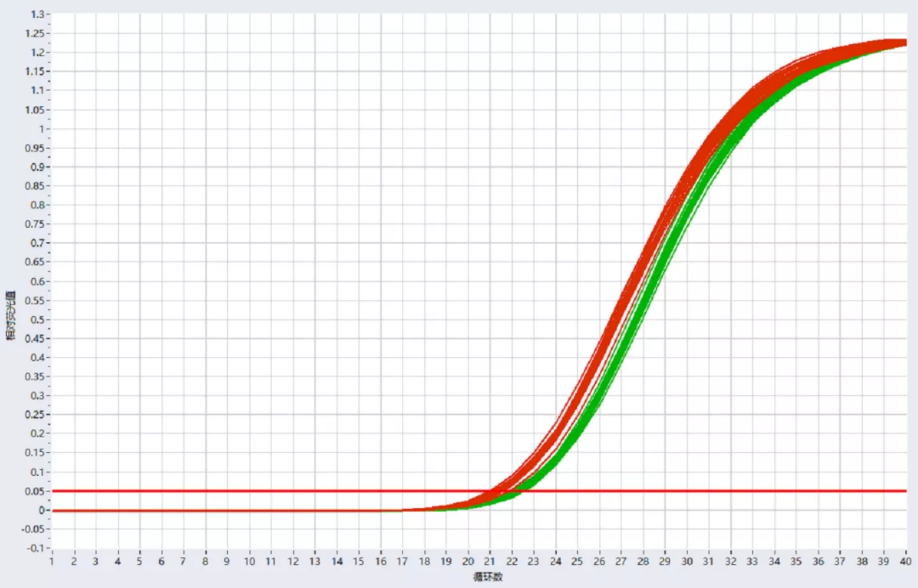This screenshot has width=918, height=588.
Task: Click y-axis tick label 1.3
Action: [x=37, y=14]
